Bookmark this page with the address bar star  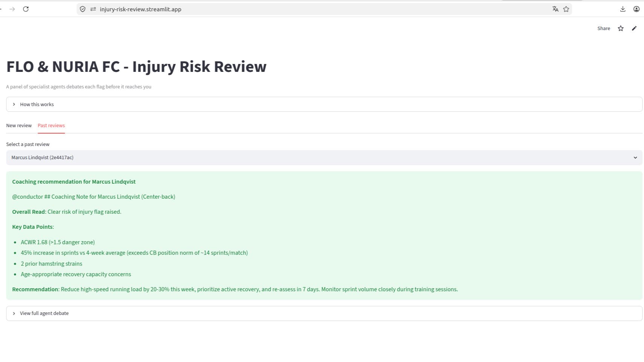[x=566, y=9]
